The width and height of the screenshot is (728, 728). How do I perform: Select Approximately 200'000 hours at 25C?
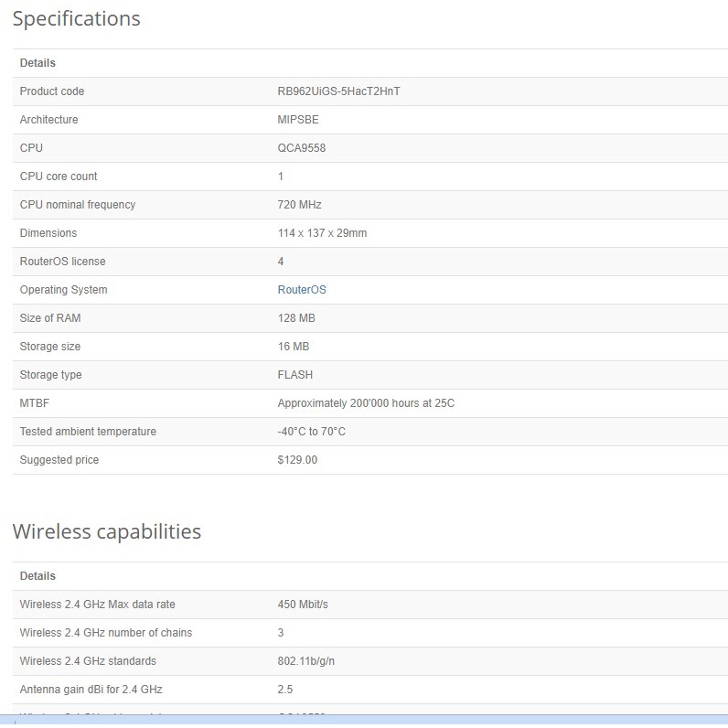pos(366,403)
